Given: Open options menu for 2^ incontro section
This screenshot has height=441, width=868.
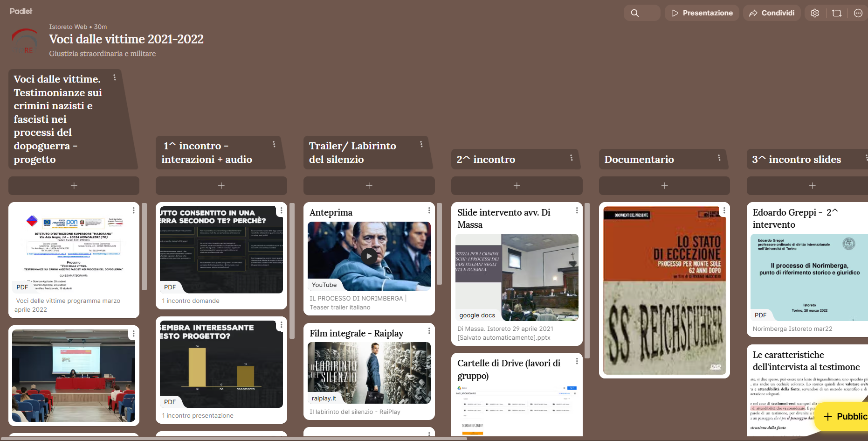Looking at the screenshot, I should (572, 158).
